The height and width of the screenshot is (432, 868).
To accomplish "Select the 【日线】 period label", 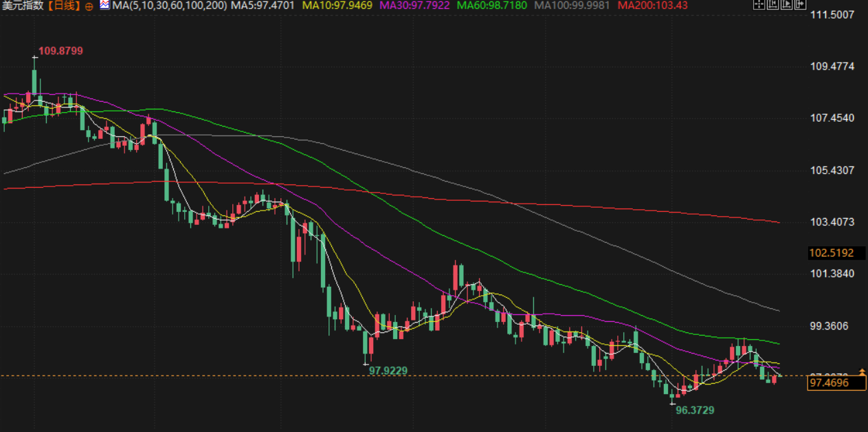I will point(65,6).
